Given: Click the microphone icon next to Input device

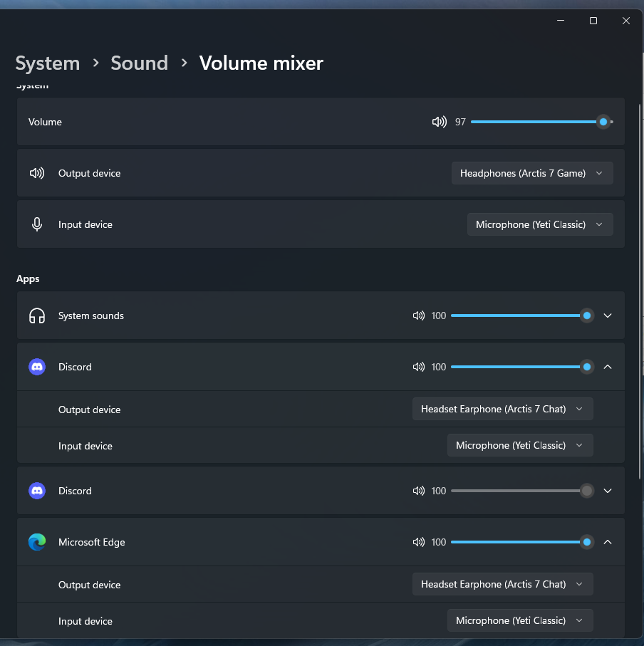Looking at the screenshot, I should click(x=36, y=224).
